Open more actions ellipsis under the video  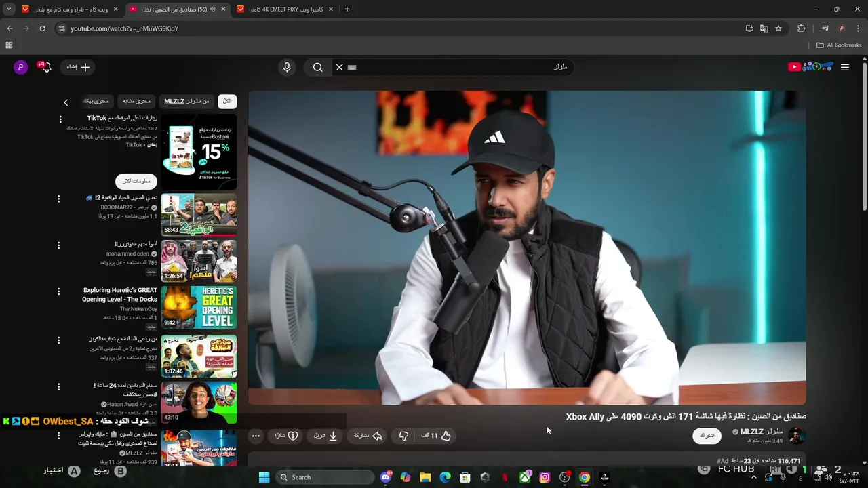point(256,436)
